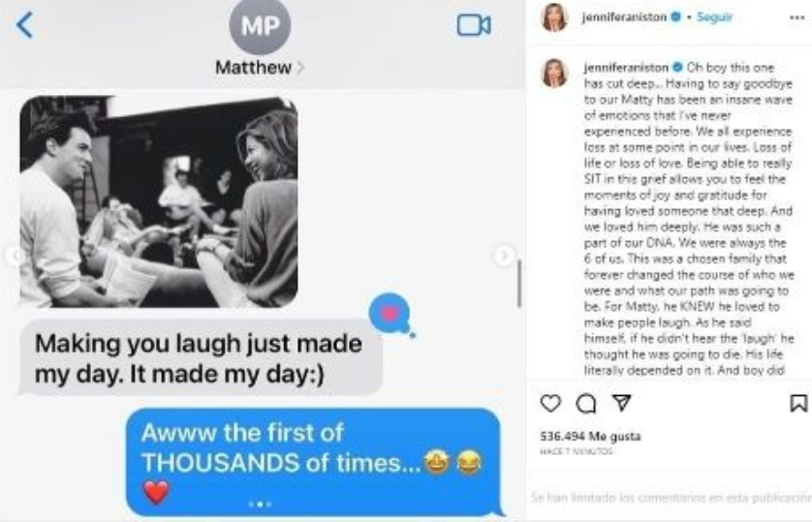
Task: Open jenniferaniston profile from header username
Action: click(624, 17)
